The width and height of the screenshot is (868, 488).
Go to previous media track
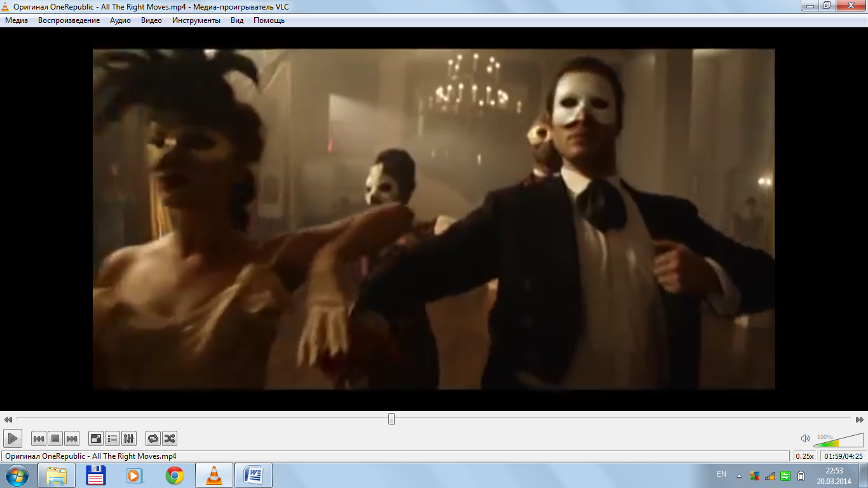39,438
